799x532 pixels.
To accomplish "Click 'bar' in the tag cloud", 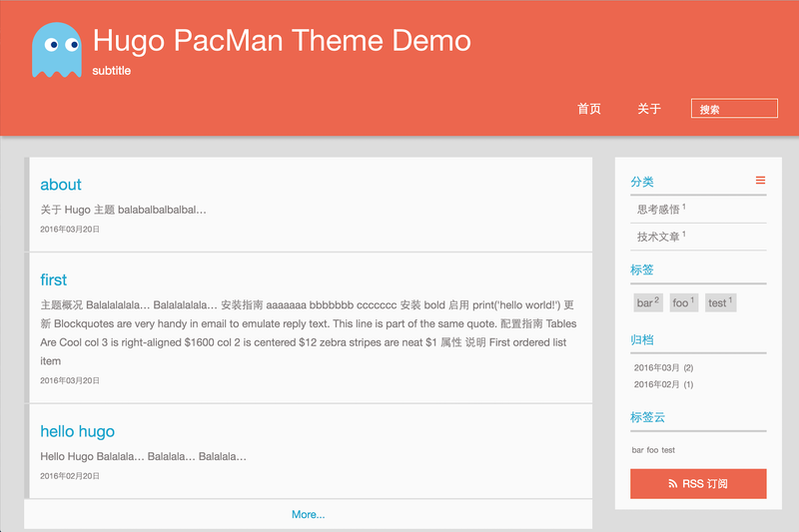I will coord(637,450).
